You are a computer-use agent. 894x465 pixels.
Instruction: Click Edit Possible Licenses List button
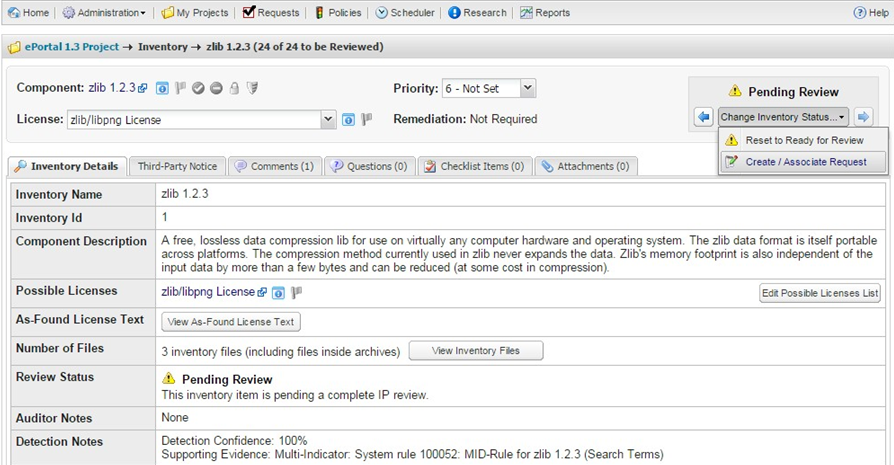pos(819,293)
